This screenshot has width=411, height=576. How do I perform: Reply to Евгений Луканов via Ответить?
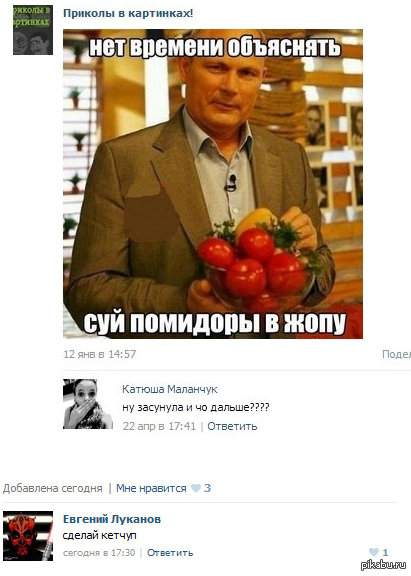170,552
